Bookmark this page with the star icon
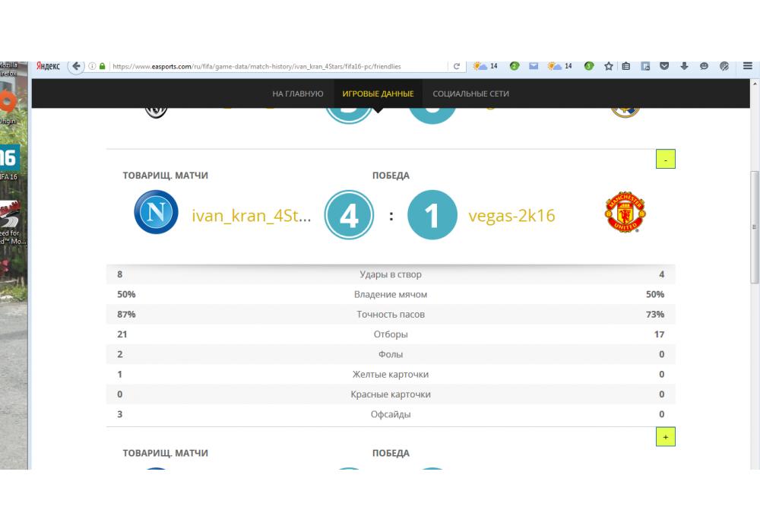The width and height of the screenshot is (760, 532). 609,66
